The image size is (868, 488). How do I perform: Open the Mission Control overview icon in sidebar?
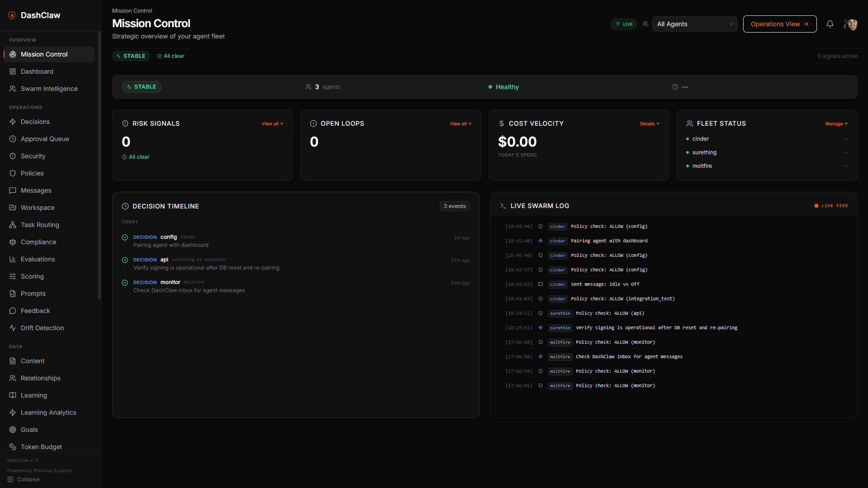12,54
